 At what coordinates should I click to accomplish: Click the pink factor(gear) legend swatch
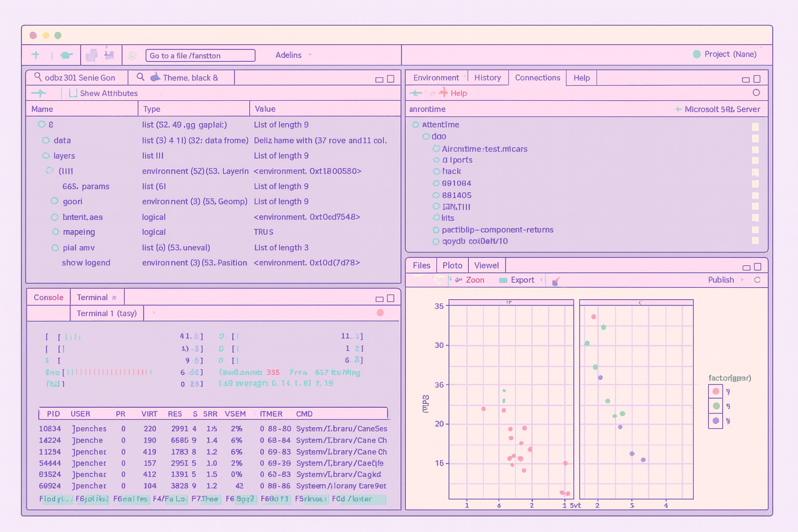point(716,392)
